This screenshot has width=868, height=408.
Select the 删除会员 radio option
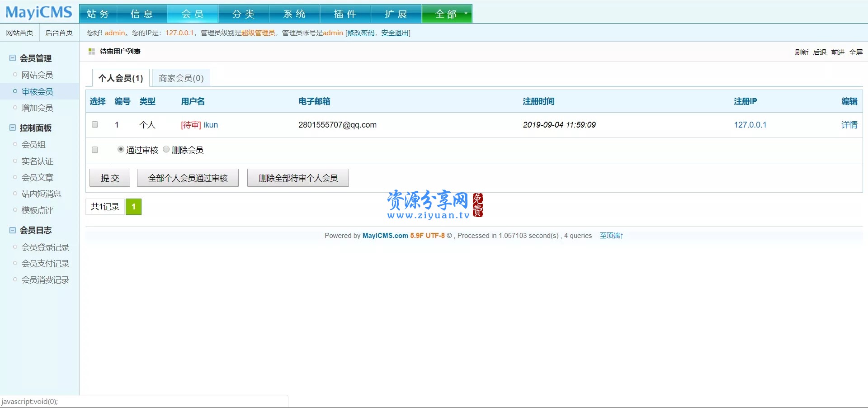[166, 149]
